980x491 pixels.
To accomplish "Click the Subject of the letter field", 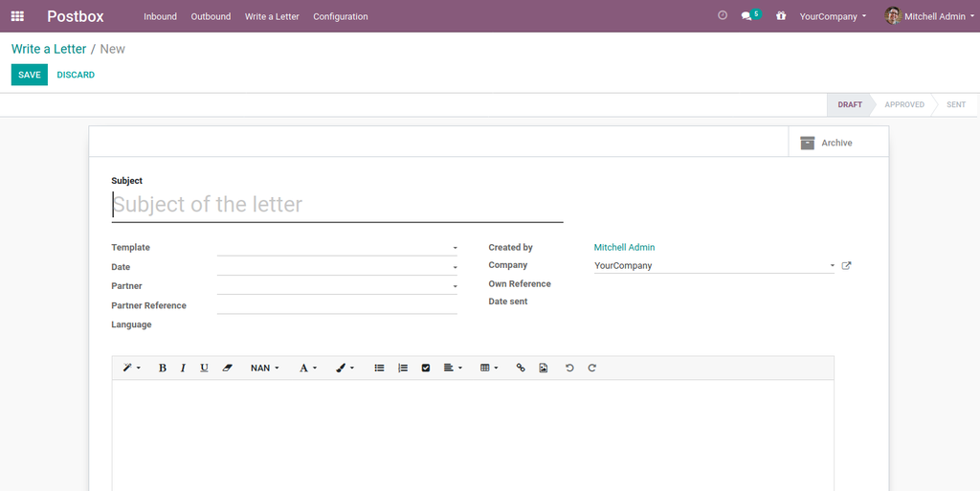I will point(338,205).
